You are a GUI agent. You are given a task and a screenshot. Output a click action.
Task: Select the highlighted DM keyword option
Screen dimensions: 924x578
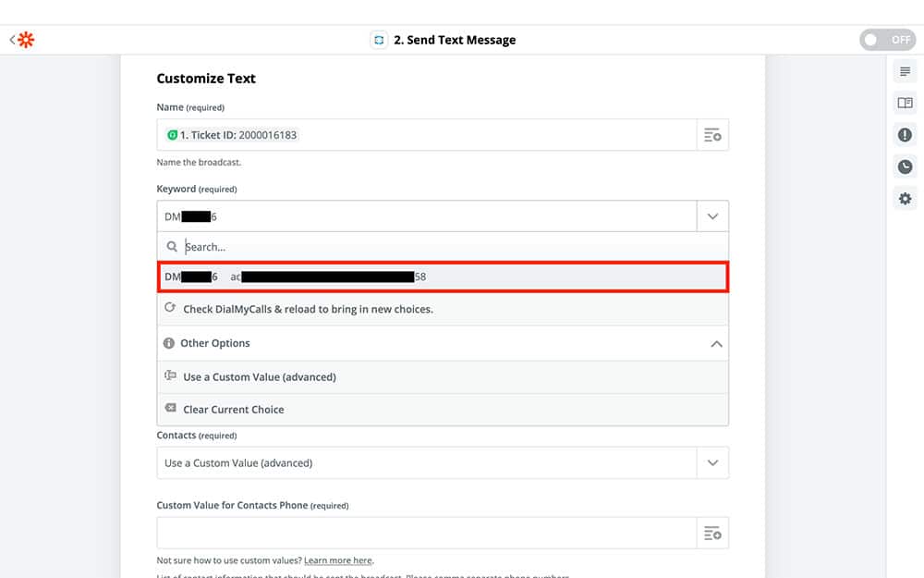(x=442, y=277)
